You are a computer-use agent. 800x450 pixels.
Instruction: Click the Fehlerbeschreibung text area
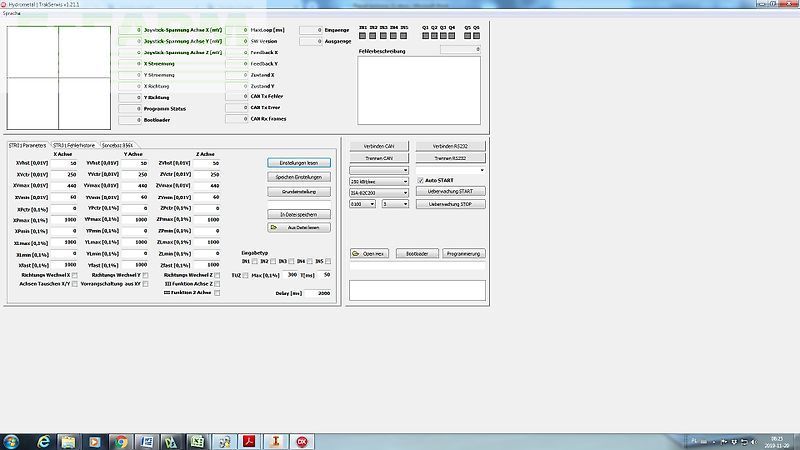coord(419,90)
